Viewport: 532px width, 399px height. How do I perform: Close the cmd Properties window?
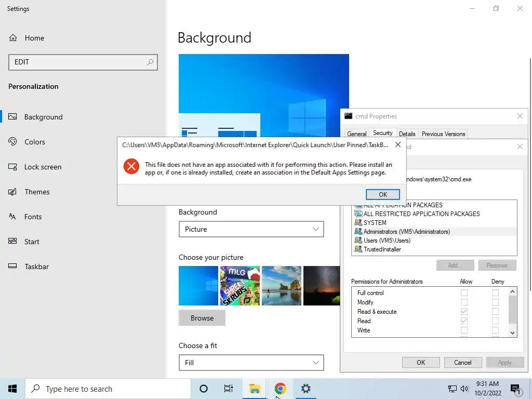(520, 116)
